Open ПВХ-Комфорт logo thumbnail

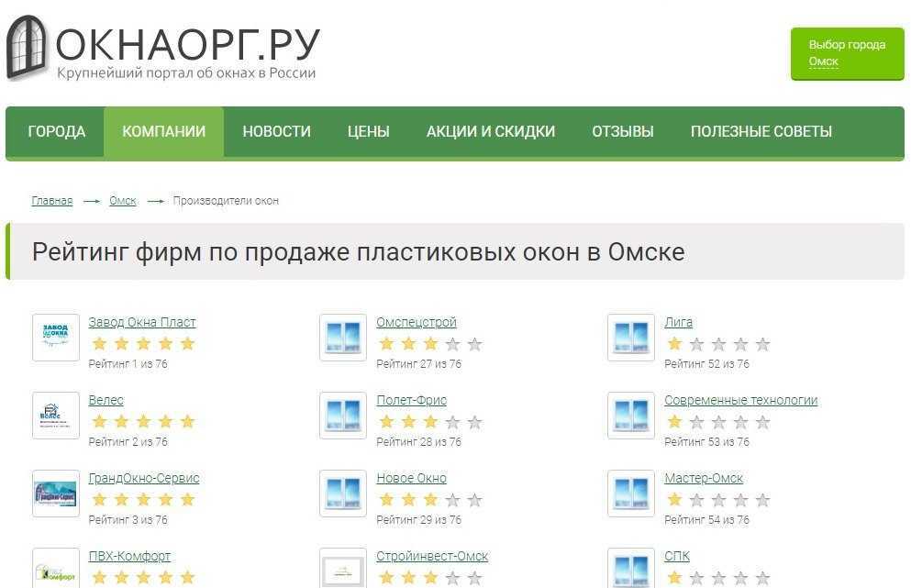pyautogui.click(x=56, y=568)
